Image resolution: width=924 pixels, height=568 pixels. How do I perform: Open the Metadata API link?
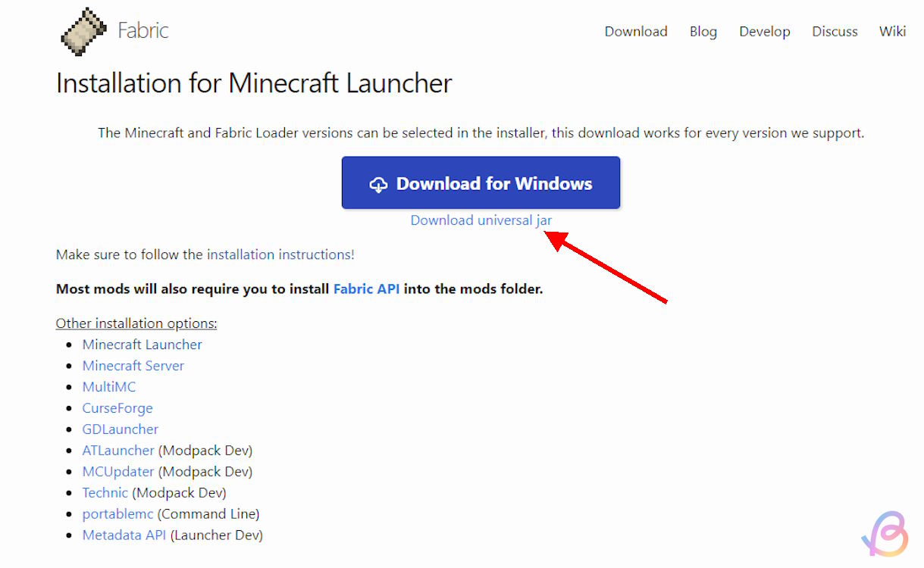coord(124,535)
